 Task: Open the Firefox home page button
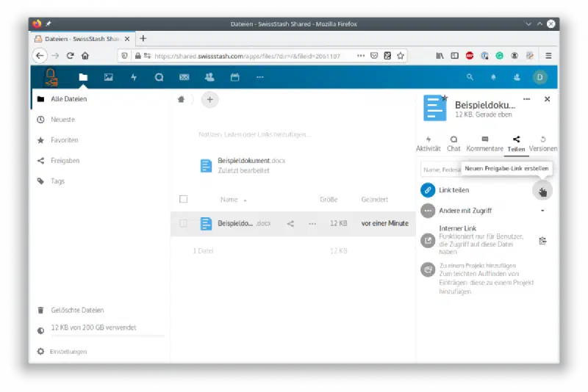coord(85,56)
